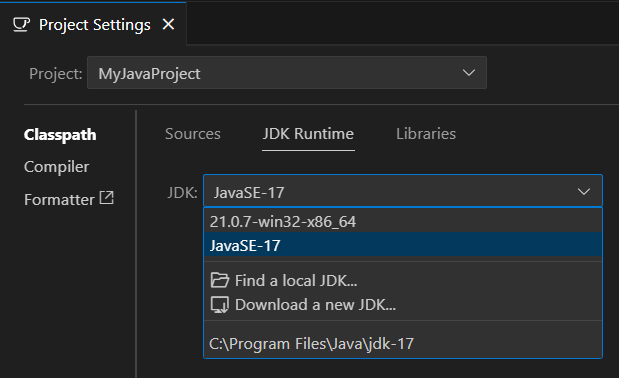Switch to the JDK Runtime tab
The width and height of the screenshot is (619, 378).
[308, 134]
